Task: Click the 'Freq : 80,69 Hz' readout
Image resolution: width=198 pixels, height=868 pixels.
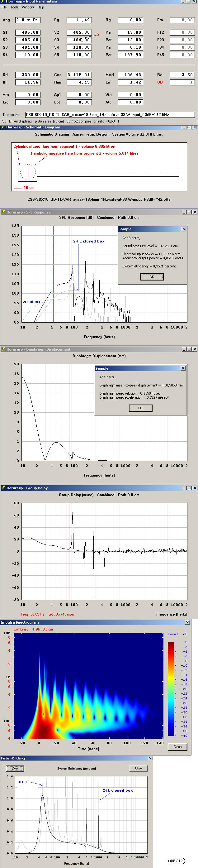Action: [33, 614]
